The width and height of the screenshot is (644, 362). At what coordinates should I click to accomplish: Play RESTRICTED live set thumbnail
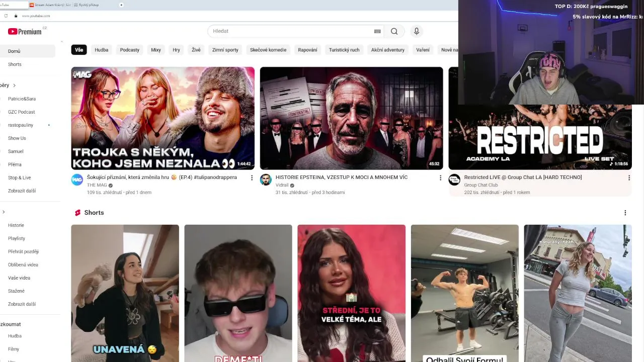pos(540,137)
